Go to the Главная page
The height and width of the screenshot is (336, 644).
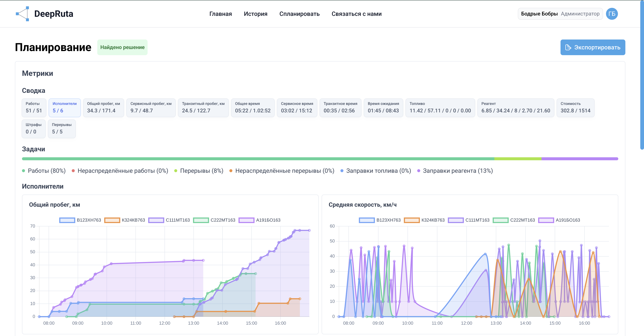(220, 14)
